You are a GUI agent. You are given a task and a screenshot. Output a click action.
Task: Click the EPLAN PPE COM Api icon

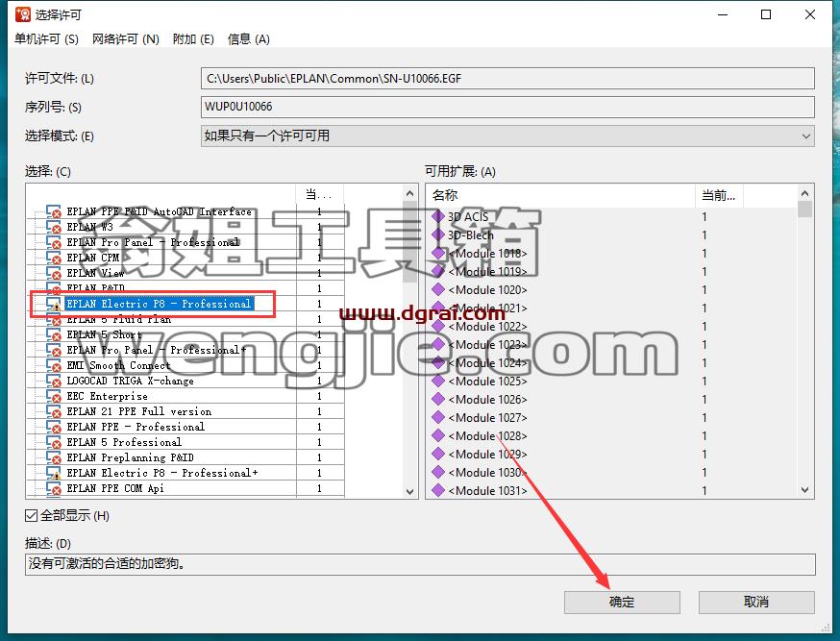[54, 488]
